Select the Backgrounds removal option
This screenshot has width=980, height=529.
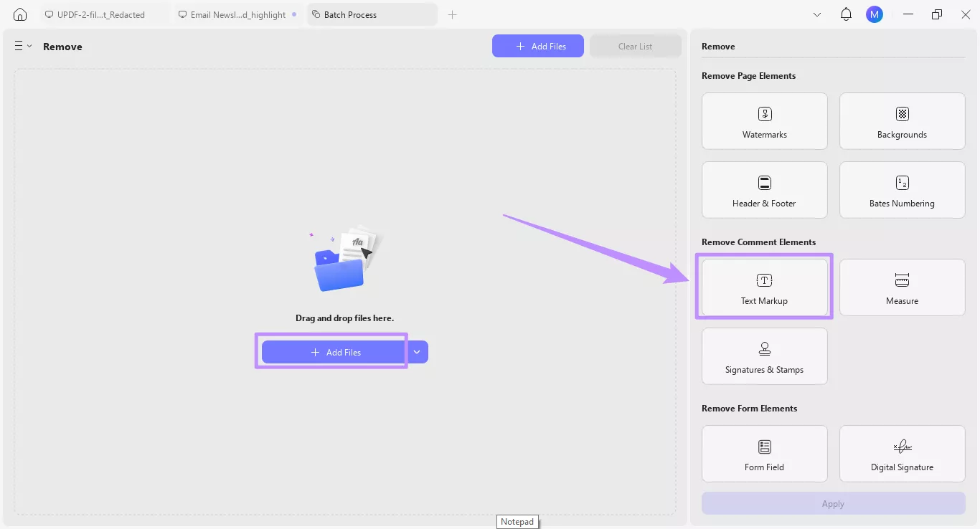902,120
